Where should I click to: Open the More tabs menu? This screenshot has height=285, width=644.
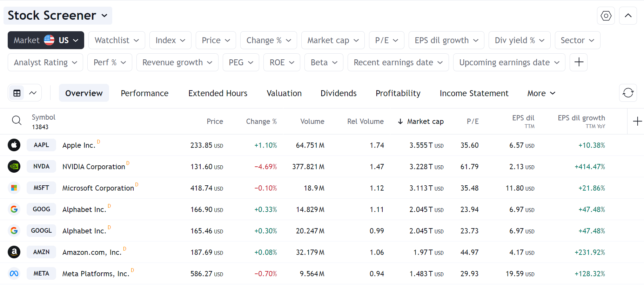[x=541, y=93]
